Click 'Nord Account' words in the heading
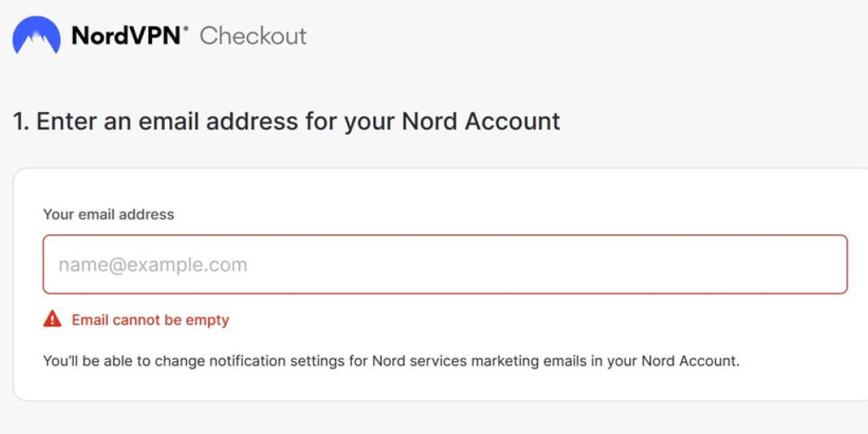The image size is (868, 434). point(480,121)
